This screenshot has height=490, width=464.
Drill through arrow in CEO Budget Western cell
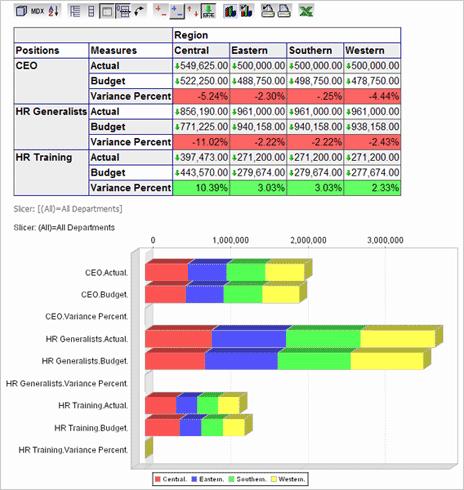(x=349, y=81)
